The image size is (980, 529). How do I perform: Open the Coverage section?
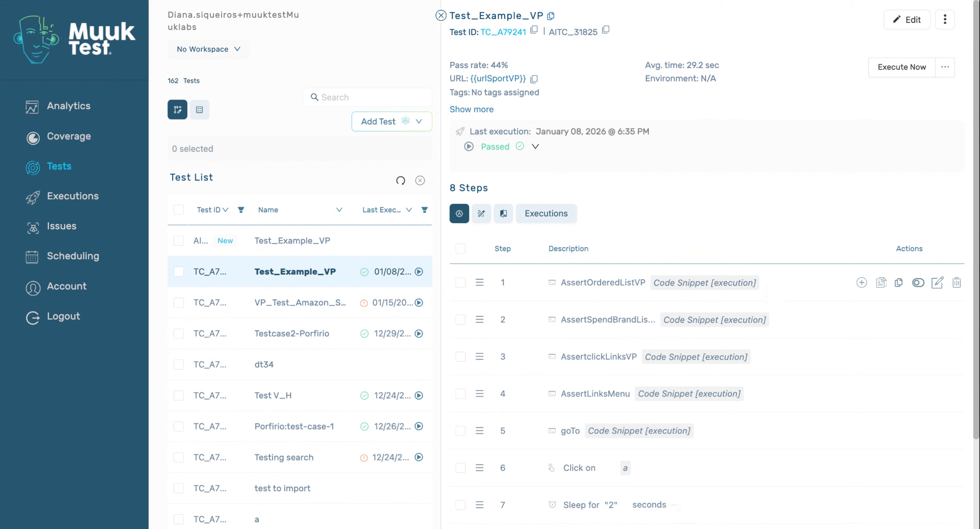click(x=68, y=136)
